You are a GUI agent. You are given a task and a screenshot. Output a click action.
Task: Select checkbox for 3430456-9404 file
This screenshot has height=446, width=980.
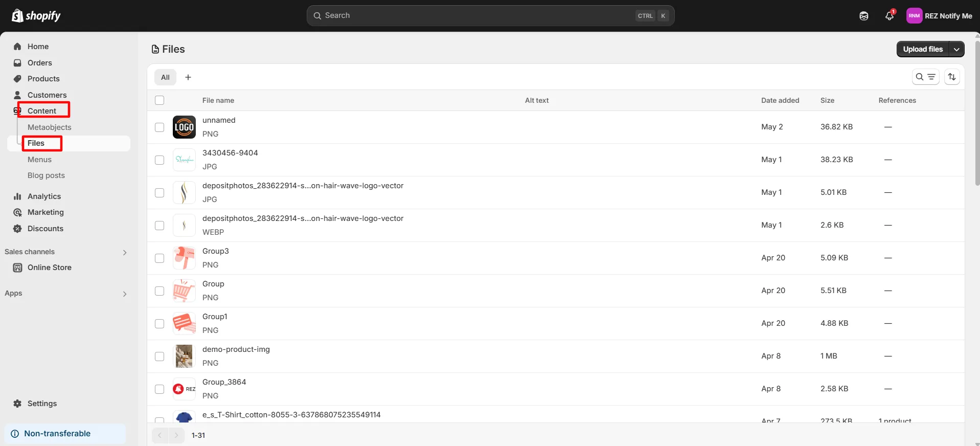click(x=159, y=160)
